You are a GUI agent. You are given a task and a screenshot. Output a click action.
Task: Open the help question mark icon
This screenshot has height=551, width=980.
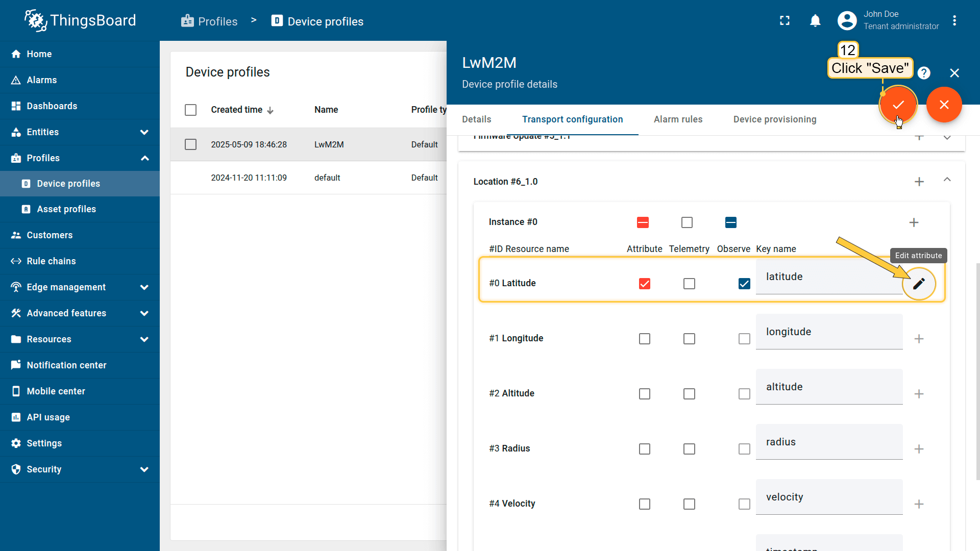(x=923, y=73)
